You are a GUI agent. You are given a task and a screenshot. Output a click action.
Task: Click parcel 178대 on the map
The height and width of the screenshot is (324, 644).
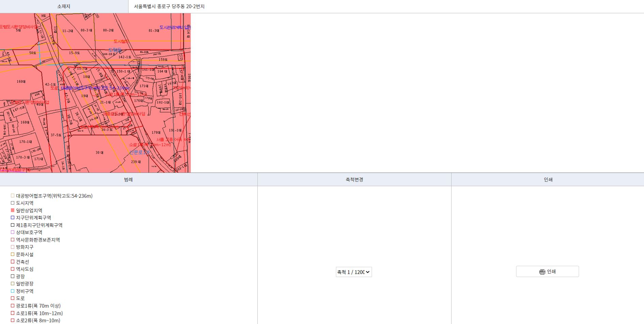tap(156, 133)
